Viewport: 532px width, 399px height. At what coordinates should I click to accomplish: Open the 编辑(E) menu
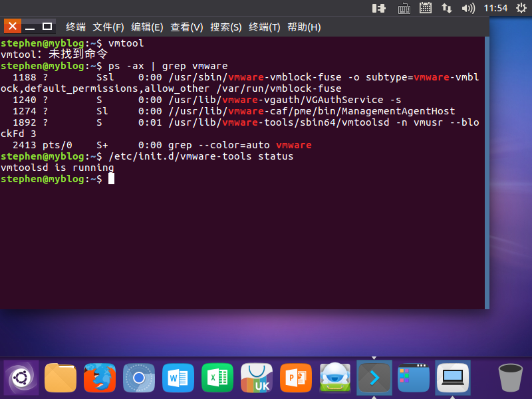click(x=147, y=27)
